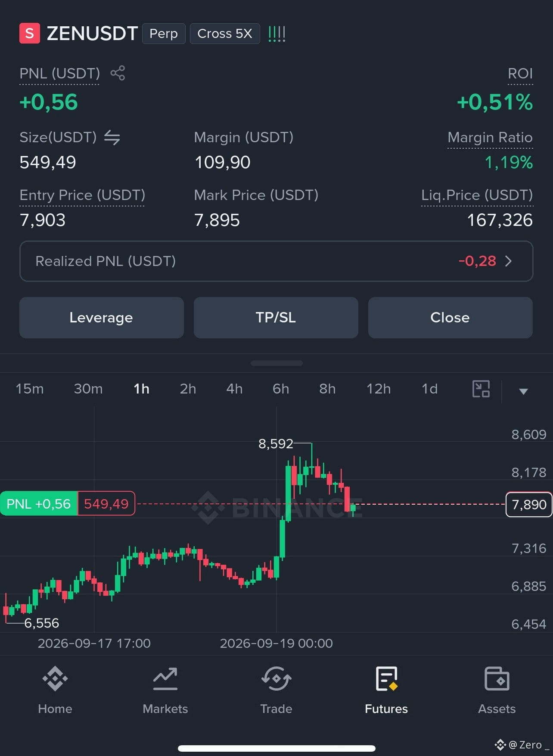Screen dimensions: 553x756
Task: Expand more timeframes dropdown arrow
Action: point(523,391)
